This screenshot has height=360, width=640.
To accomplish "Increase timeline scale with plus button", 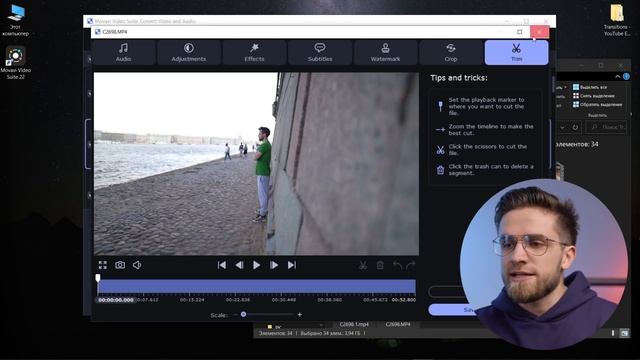I will tap(300, 315).
